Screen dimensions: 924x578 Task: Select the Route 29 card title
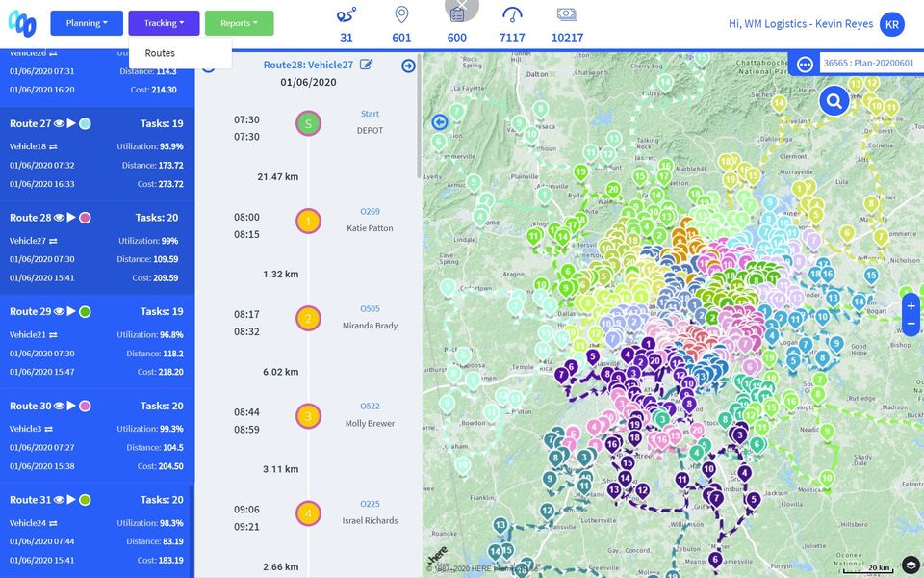point(30,311)
